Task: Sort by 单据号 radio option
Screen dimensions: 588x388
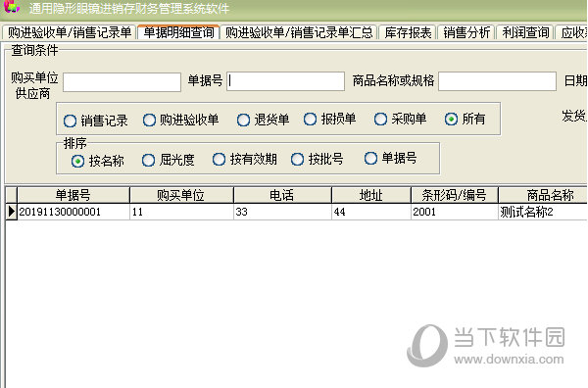Action: (x=390, y=158)
